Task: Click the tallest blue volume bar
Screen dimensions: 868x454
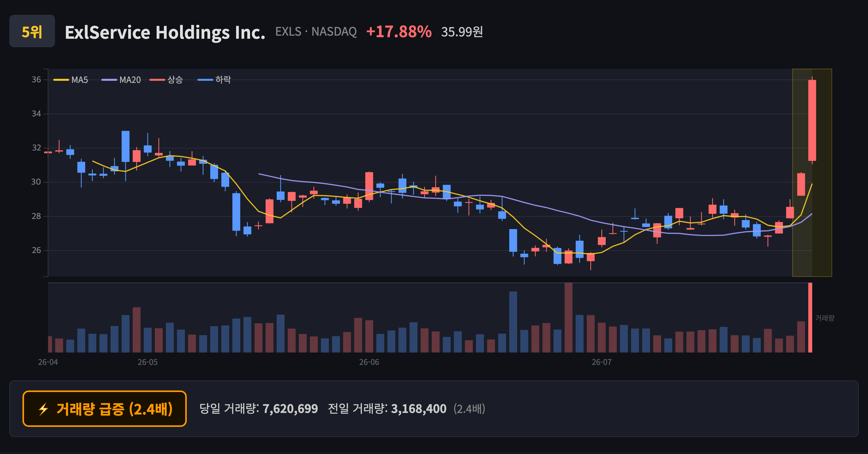Action: [x=513, y=322]
